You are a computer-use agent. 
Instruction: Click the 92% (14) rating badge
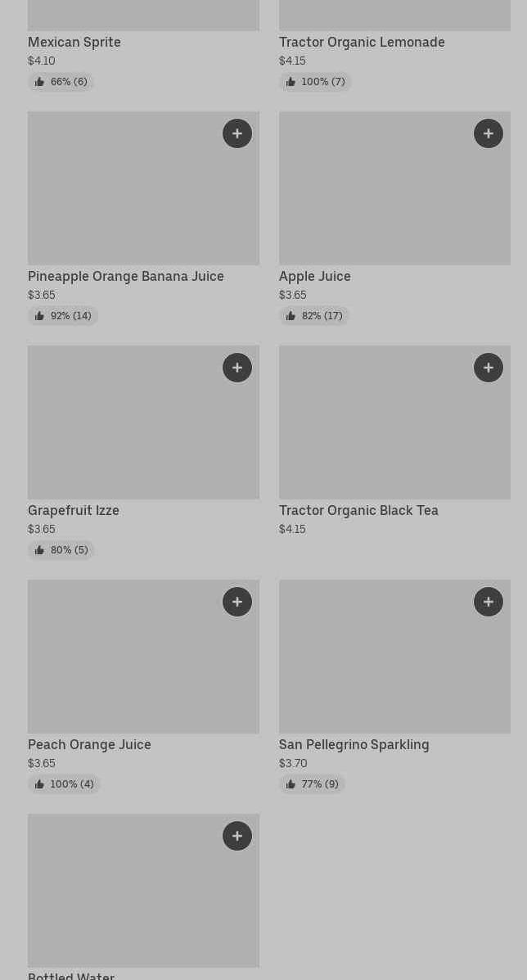coord(63,316)
